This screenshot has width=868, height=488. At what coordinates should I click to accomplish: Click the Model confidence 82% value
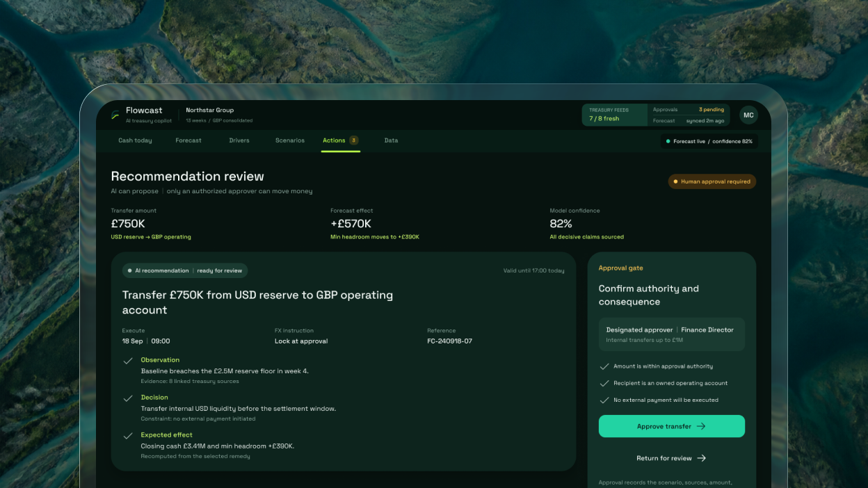pos(561,224)
